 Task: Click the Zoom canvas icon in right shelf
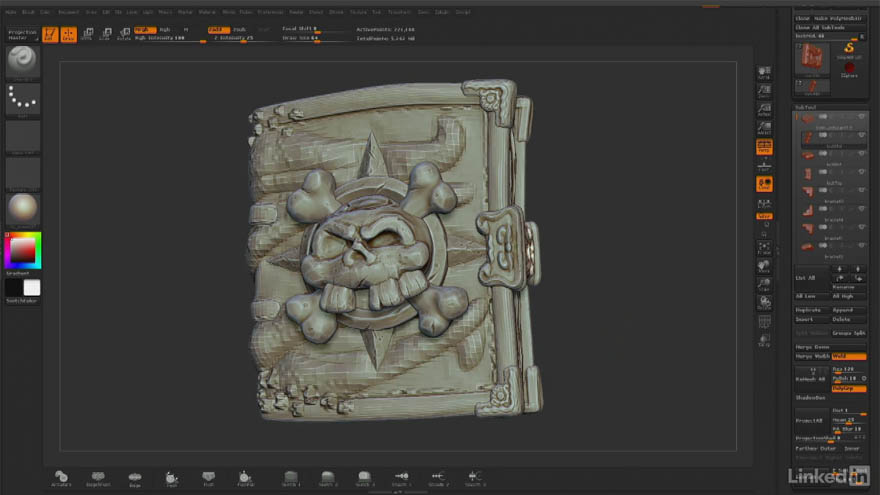(x=764, y=91)
